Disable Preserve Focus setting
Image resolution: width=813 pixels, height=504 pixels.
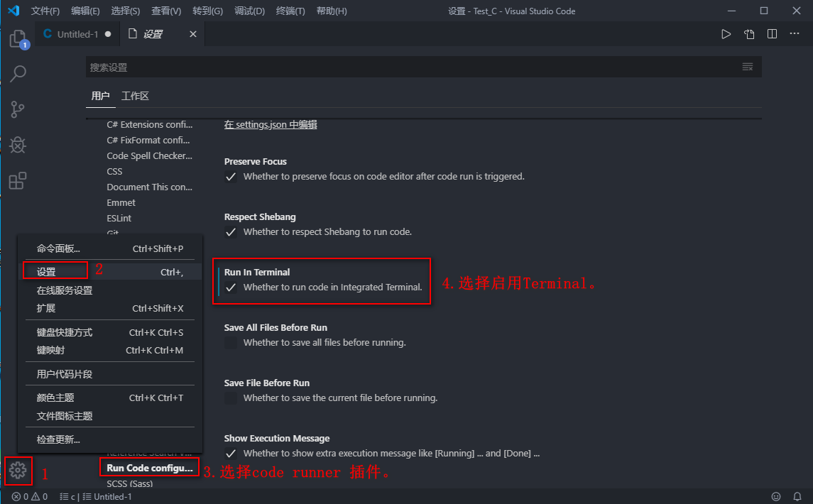pyautogui.click(x=230, y=176)
